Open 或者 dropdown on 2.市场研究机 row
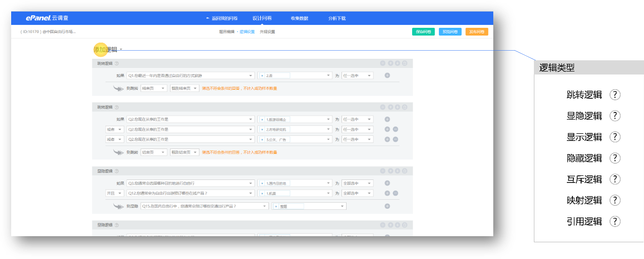The image size is (644, 259). pos(114,129)
